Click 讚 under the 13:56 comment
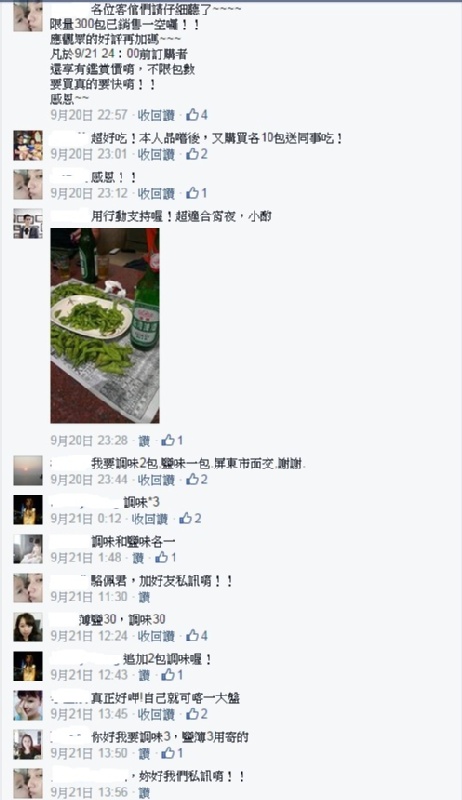This screenshot has width=462, height=800. pos(144,792)
